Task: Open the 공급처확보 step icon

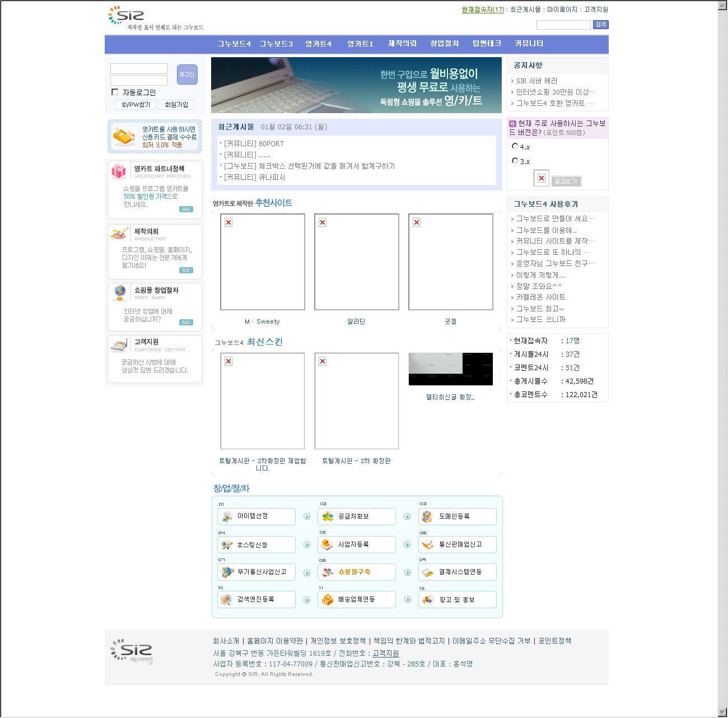Action: [x=328, y=516]
